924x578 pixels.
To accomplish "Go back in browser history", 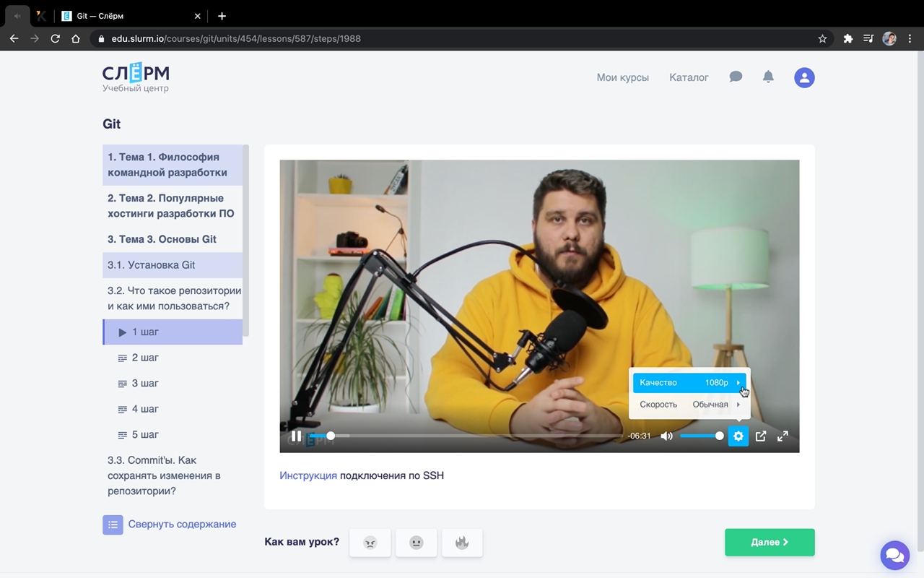I will (x=14, y=39).
